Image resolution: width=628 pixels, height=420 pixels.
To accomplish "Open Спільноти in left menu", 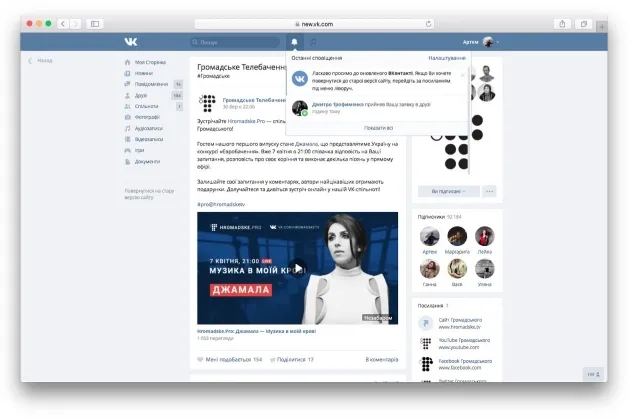I will 147,106.
